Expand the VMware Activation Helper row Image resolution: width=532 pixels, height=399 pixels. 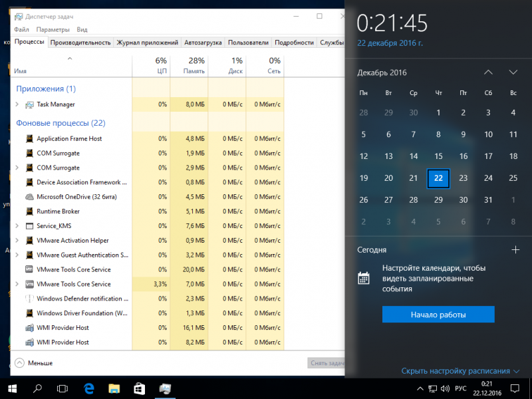[x=17, y=241]
